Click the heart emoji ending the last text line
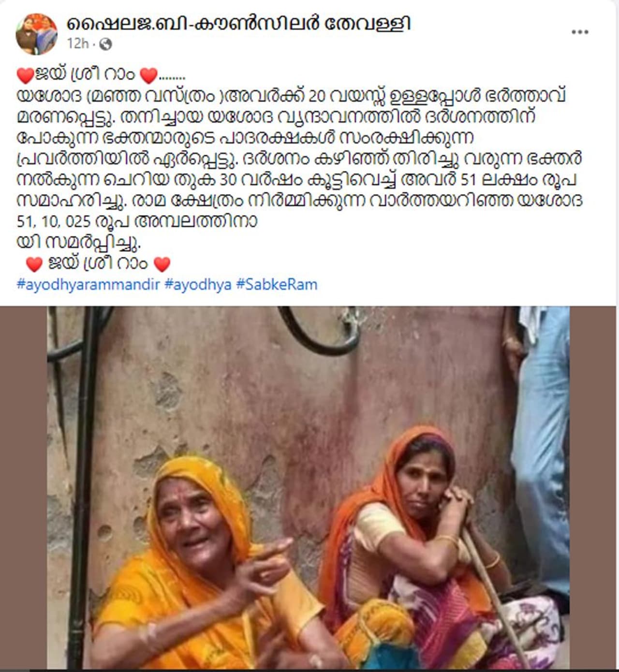This screenshot has height=672, width=619. pyautogui.click(x=162, y=264)
